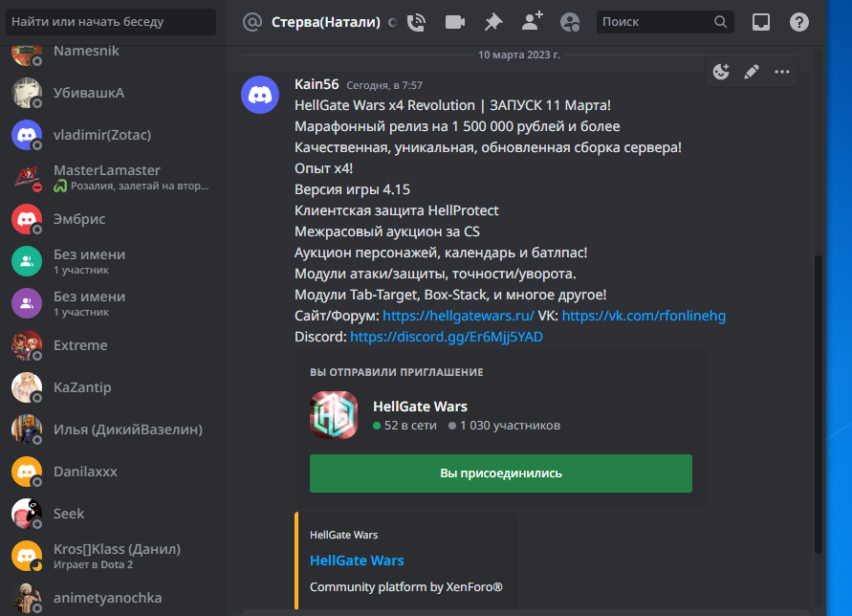This screenshot has width=852, height=616.
Task: Open the vk.com/rfonlinehg link
Action: (x=644, y=316)
